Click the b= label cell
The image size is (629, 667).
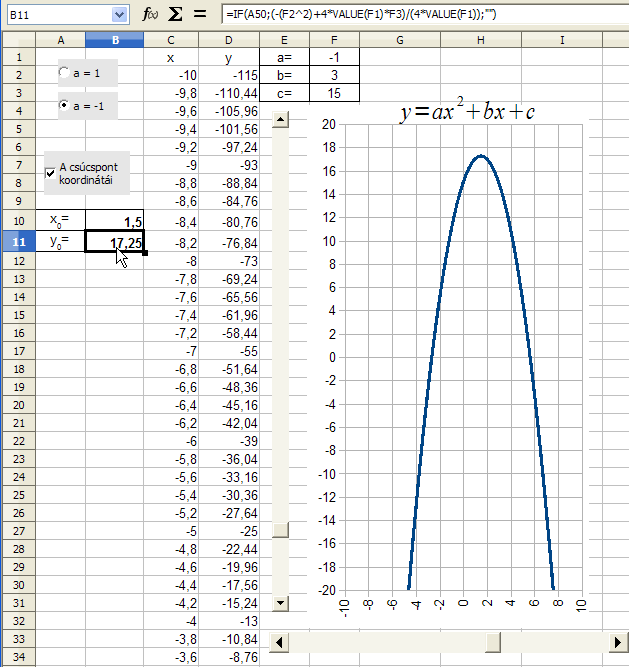(x=284, y=75)
